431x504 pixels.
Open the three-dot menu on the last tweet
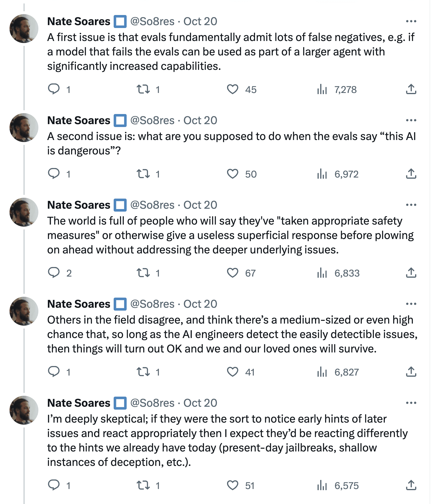pyautogui.click(x=411, y=403)
